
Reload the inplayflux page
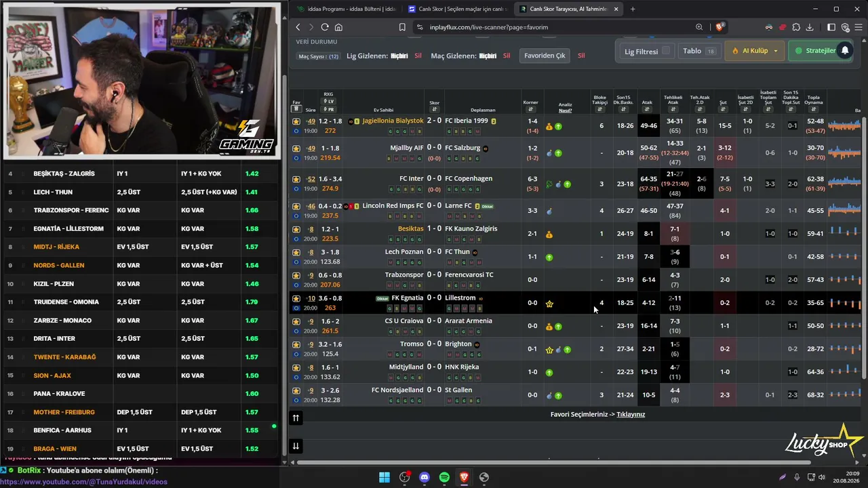pos(325,27)
